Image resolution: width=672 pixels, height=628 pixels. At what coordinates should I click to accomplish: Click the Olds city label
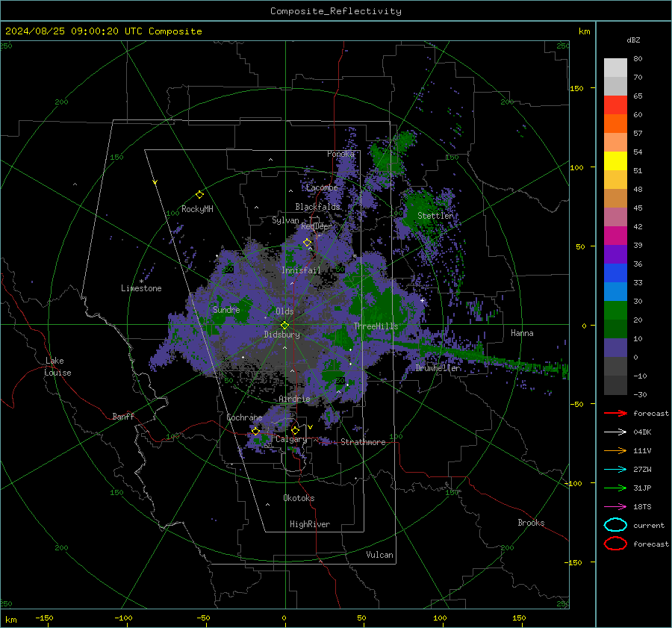click(x=284, y=311)
